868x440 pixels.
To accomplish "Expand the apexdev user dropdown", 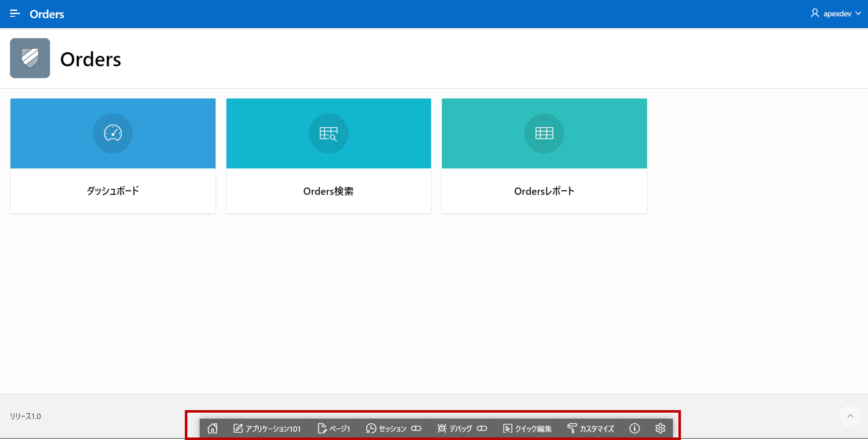I will pos(858,13).
